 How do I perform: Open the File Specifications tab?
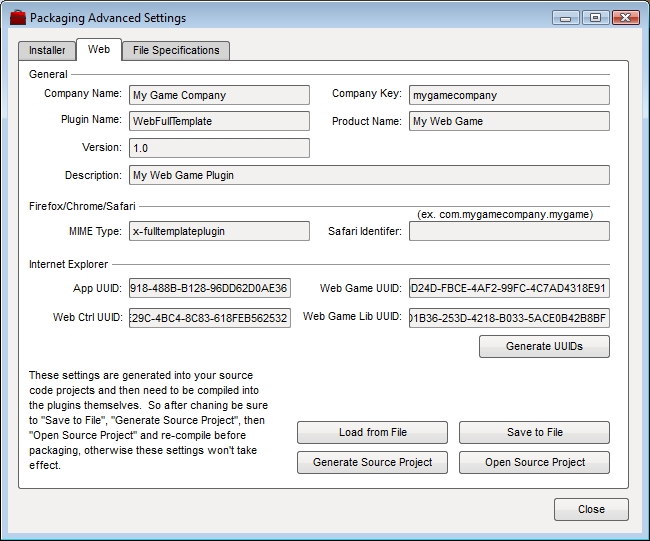[x=176, y=51]
